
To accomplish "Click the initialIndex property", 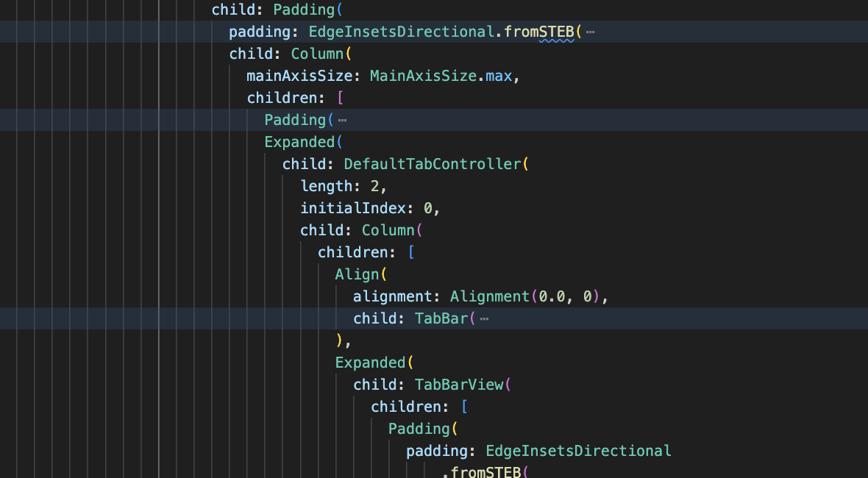I will pyautogui.click(x=353, y=209).
